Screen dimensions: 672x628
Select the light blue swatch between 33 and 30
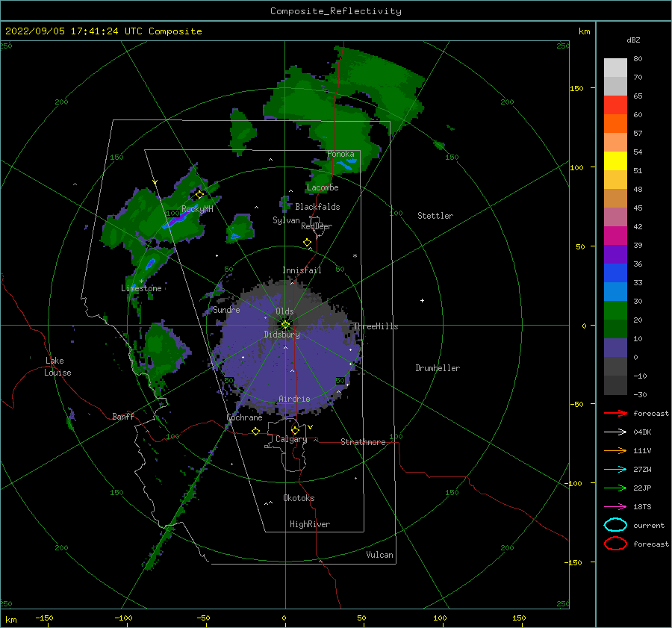click(615, 292)
